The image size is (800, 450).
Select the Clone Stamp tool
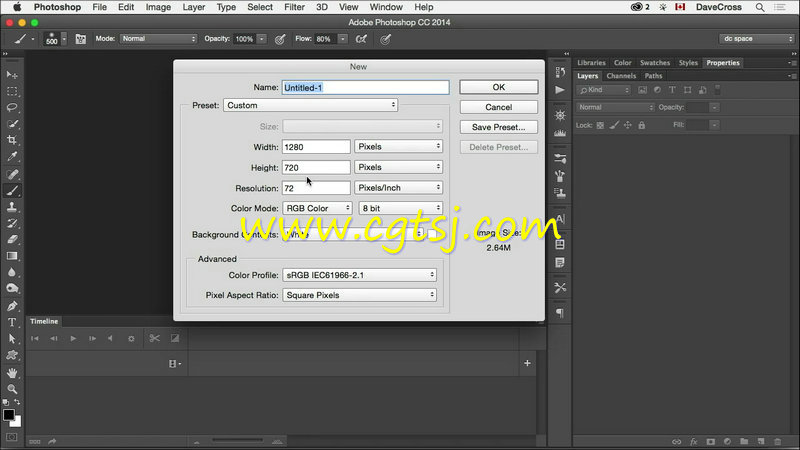pyautogui.click(x=12, y=207)
